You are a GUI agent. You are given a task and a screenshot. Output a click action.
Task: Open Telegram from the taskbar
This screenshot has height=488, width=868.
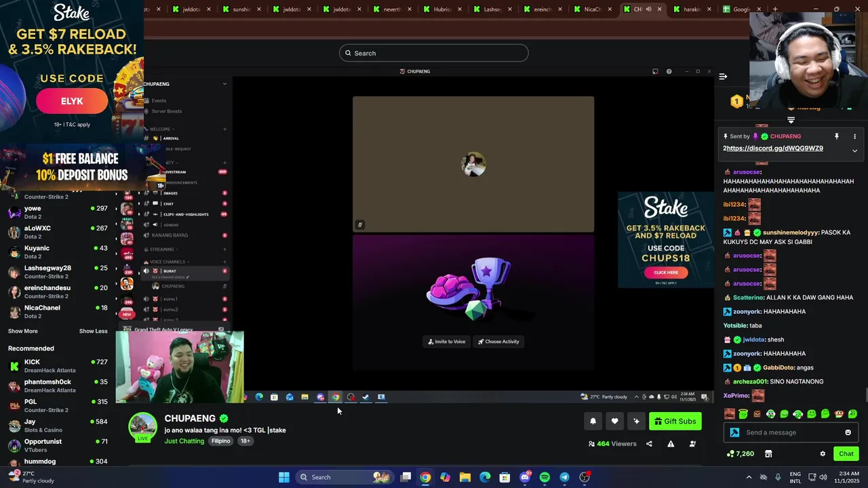pos(564,477)
